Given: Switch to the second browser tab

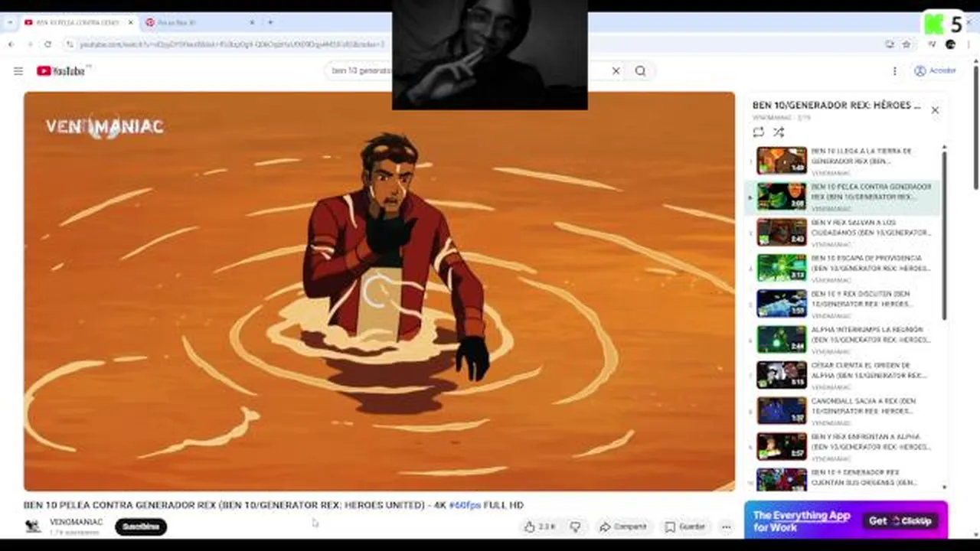Looking at the screenshot, I should [198, 22].
